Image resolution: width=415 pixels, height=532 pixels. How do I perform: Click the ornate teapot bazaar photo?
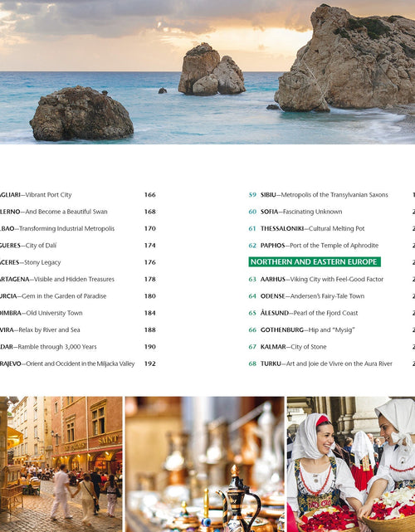[205, 464]
